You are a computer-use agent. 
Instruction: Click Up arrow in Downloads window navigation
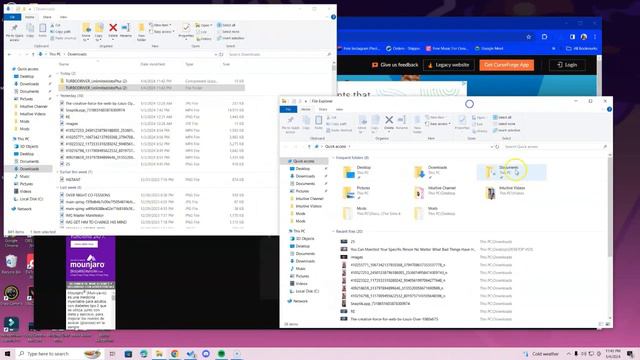[33, 54]
